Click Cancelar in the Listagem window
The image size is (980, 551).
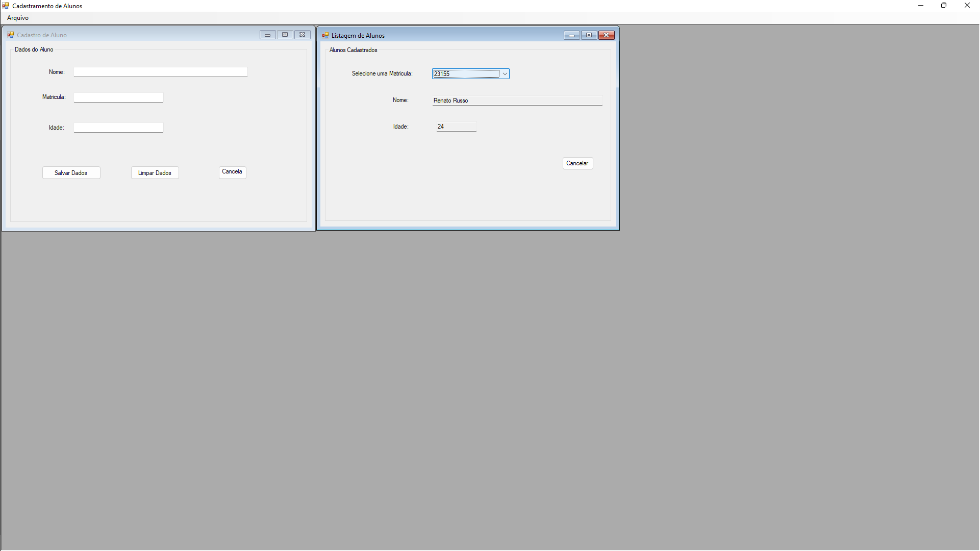[577, 163]
